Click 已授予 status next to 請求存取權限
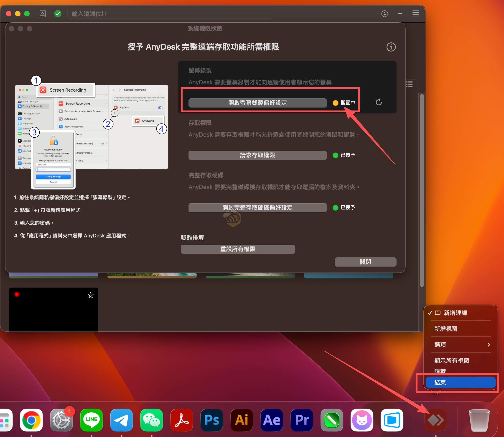 point(348,155)
